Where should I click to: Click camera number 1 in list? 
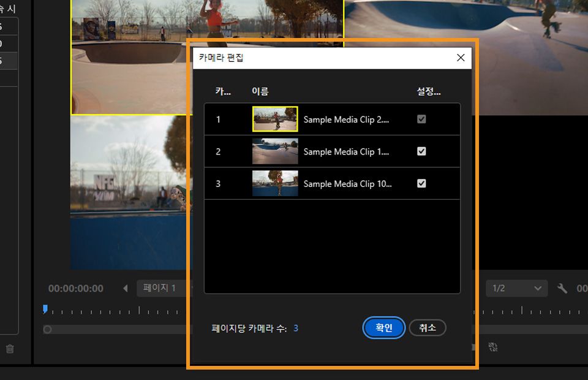pyautogui.click(x=218, y=120)
